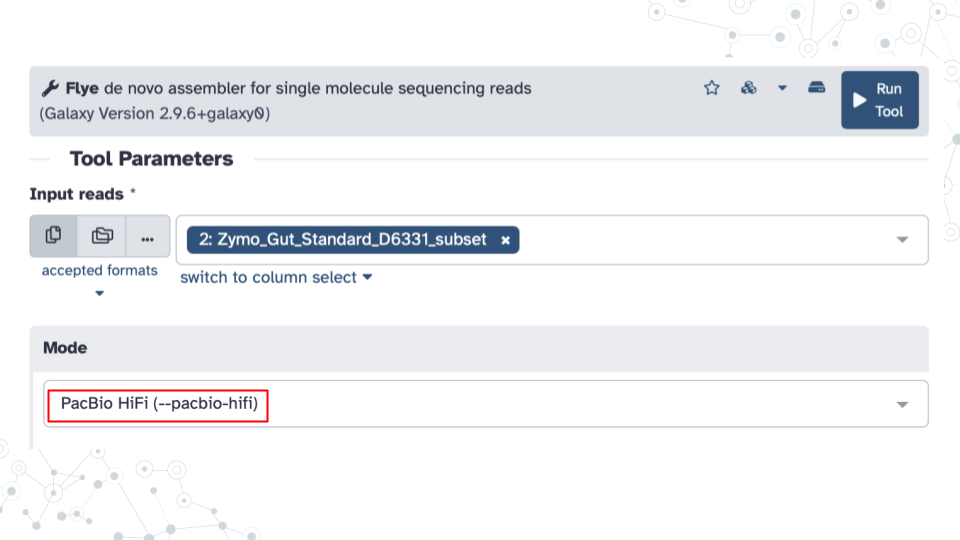Open tool versions via the cubes icon
The width and height of the screenshot is (960, 540).
tap(748, 88)
